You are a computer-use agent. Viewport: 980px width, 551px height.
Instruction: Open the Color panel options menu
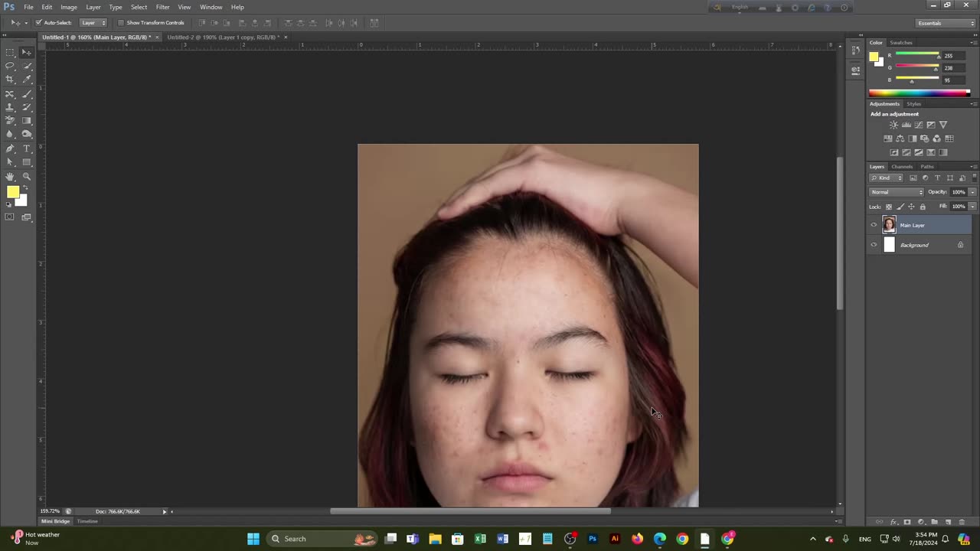pos(973,42)
